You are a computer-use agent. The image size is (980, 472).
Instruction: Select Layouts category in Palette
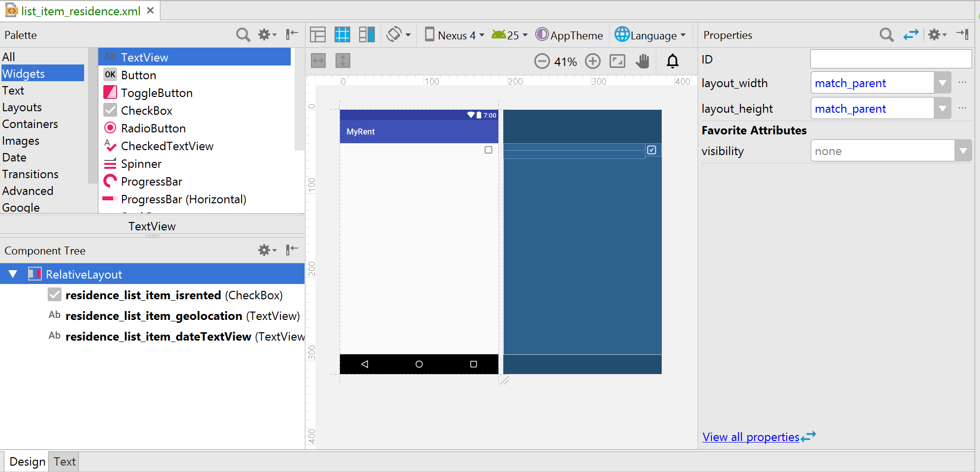click(22, 107)
